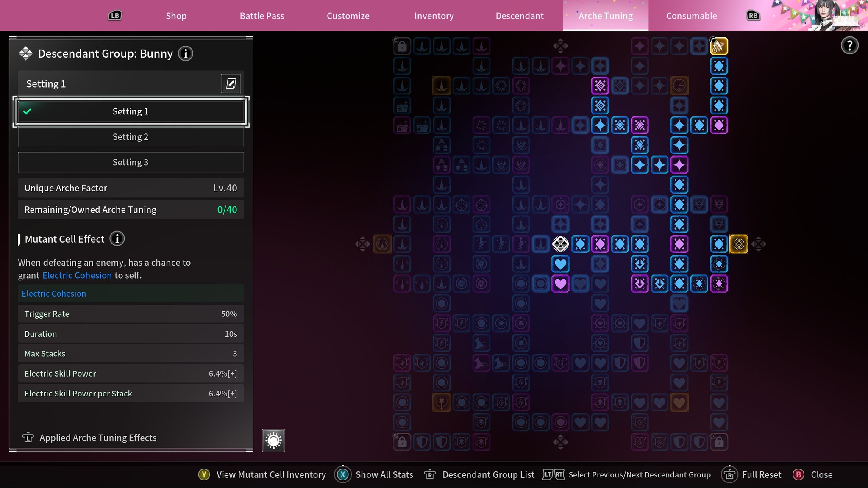Click the LB bumper icon

(x=114, y=16)
